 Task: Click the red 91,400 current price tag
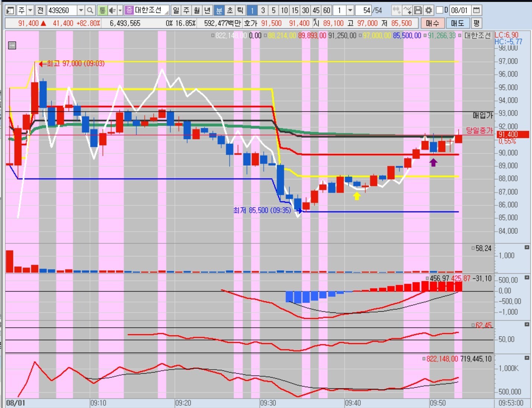click(x=513, y=134)
